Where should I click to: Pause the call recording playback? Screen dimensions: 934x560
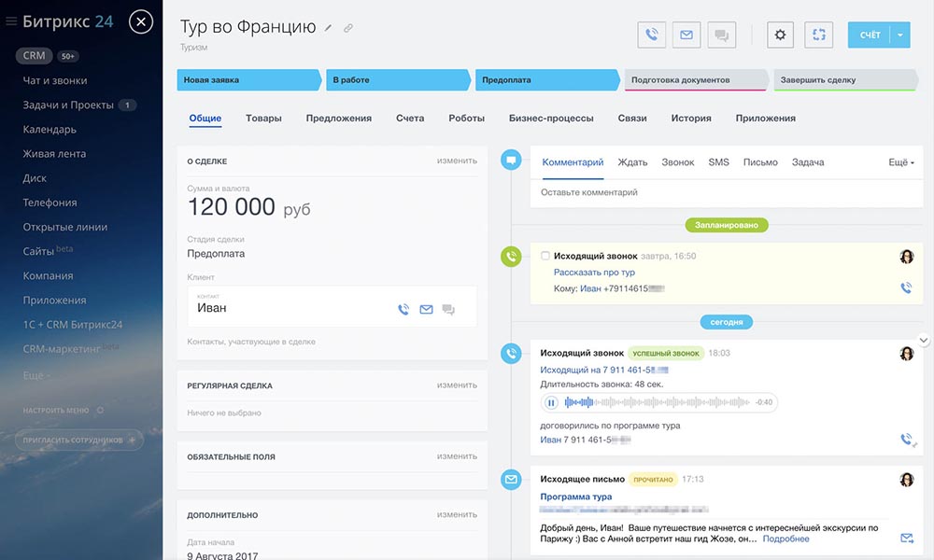[551, 403]
